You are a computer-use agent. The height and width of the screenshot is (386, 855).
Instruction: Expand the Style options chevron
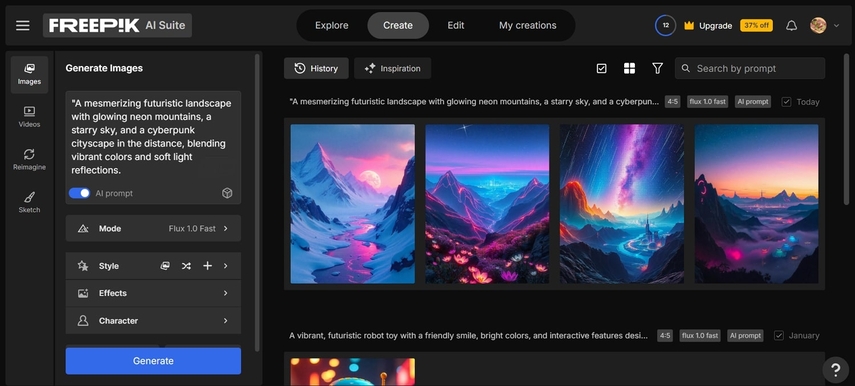coord(225,266)
